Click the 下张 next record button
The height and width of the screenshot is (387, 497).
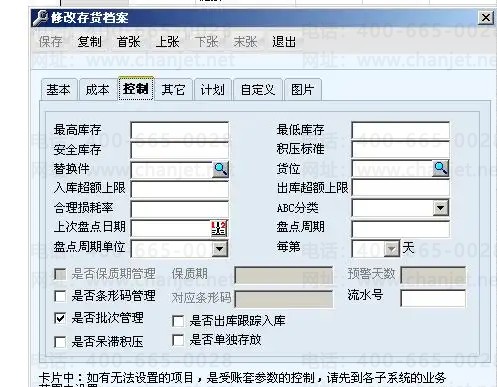tap(206, 42)
